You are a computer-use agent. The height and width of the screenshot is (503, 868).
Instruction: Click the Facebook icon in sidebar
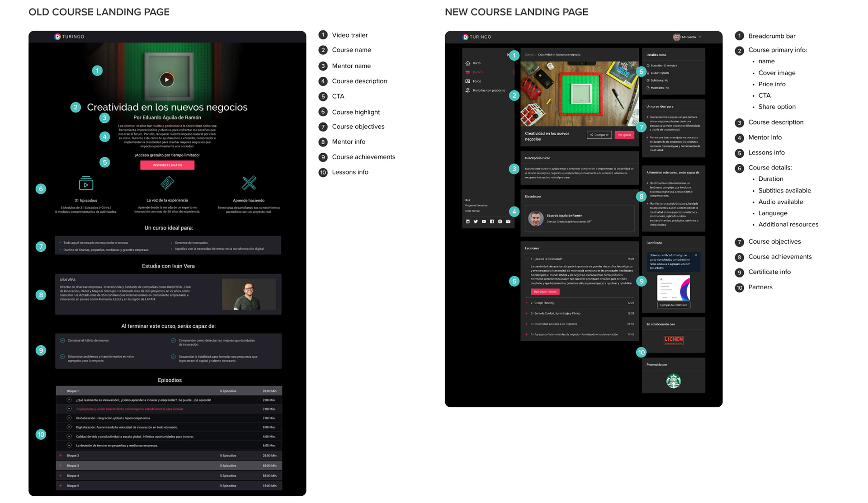tap(492, 221)
